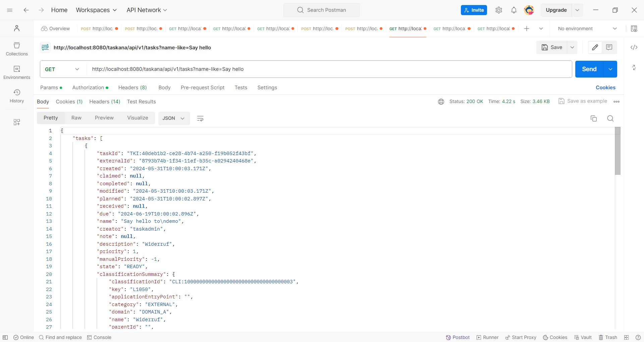Open the JSON format dropdown
The width and height of the screenshot is (644, 342).
(174, 118)
